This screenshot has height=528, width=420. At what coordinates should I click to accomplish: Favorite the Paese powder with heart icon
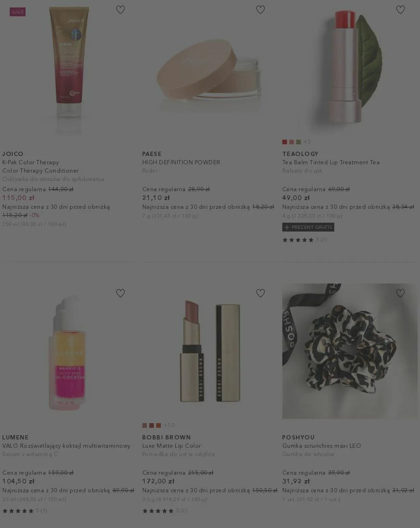(260, 10)
